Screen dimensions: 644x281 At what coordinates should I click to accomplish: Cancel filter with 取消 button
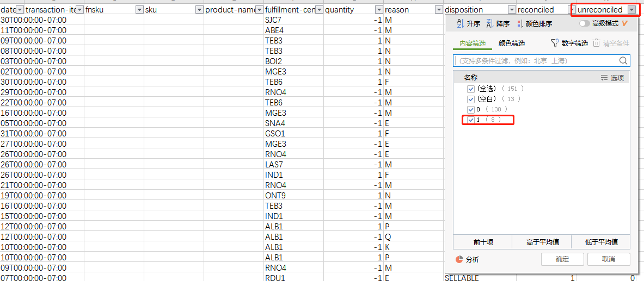[609, 259]
